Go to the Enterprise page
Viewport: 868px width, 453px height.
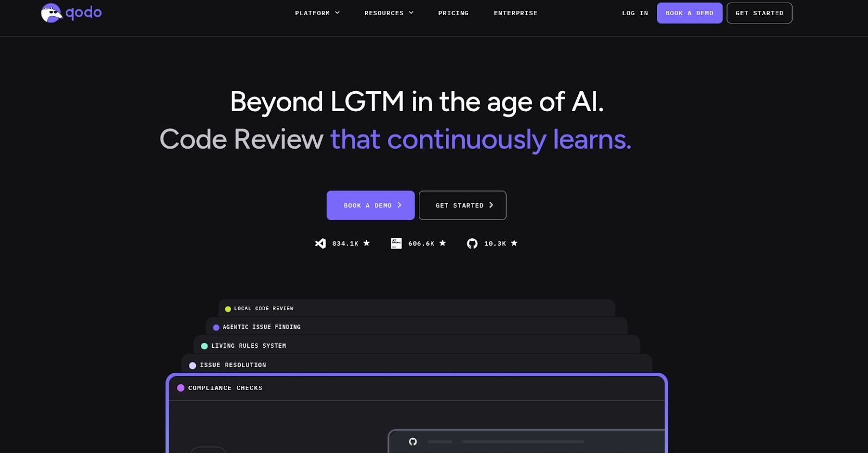[x=515, y=13]
